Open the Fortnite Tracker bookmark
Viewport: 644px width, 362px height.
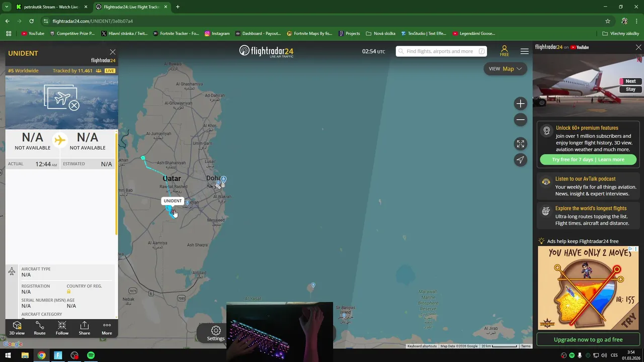pyautogui.click(x=175, y=34)
